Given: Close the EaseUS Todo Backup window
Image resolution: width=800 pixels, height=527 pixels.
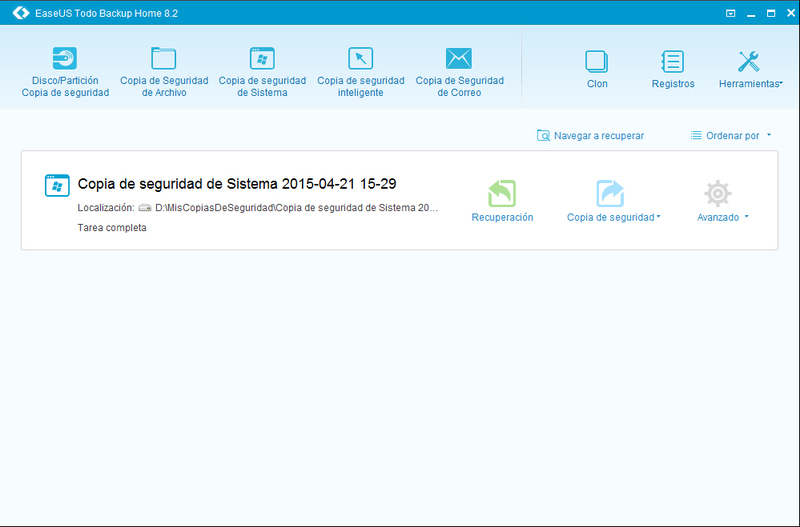Looking at the screenshot, I should 791,13.
